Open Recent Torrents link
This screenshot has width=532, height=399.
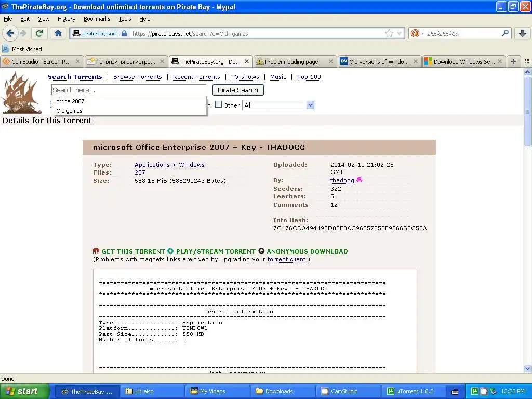(x=196, y=77)
